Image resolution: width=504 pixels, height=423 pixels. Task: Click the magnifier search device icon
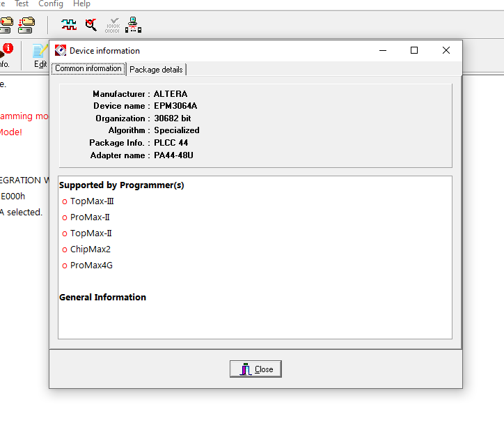pyautogui.click(x=91, y=25)
